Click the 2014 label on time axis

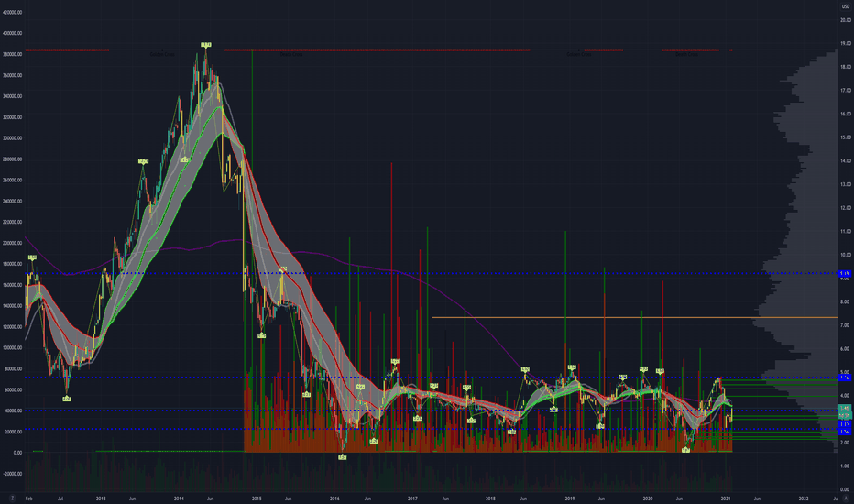point(179,499)
